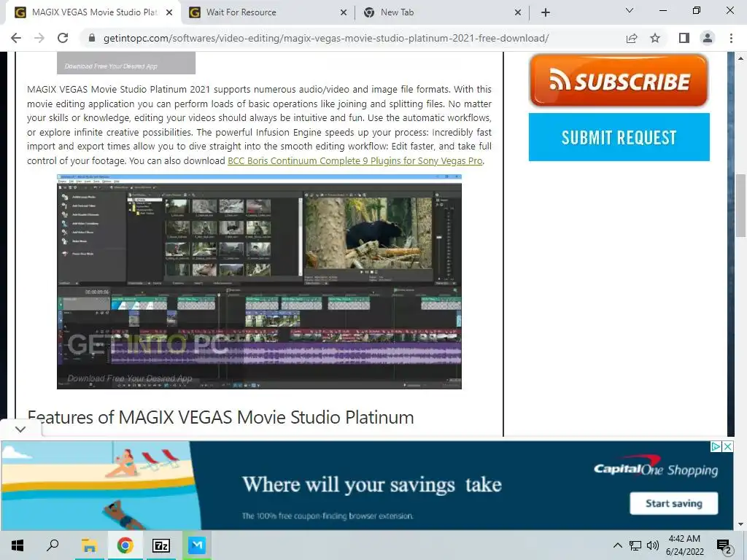Viewport: 747px width, 560px height.
Task: Click the scrollbar down arrow
Action: (740, 524)
